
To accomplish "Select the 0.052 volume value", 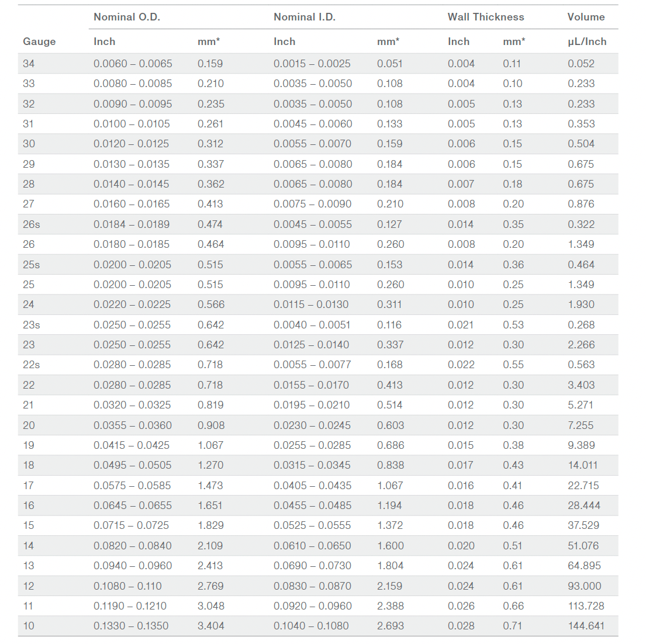I will coord(581,64).
